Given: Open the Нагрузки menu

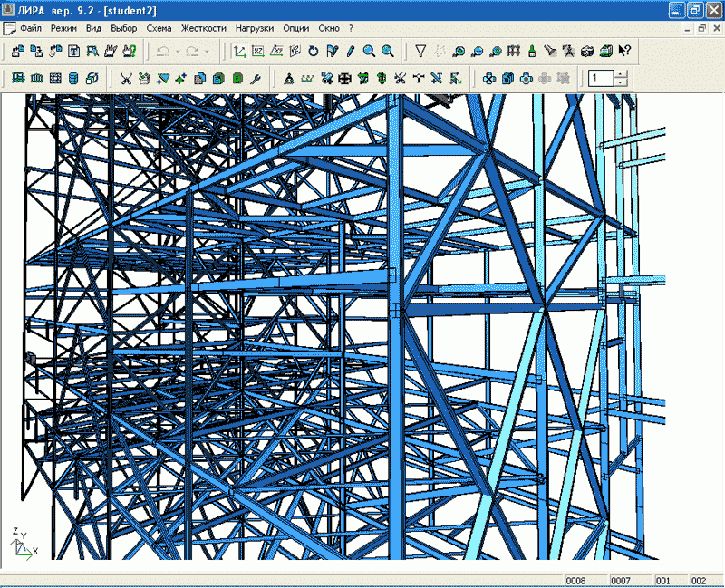Looking at the screenshot, I should click(254, 28).
